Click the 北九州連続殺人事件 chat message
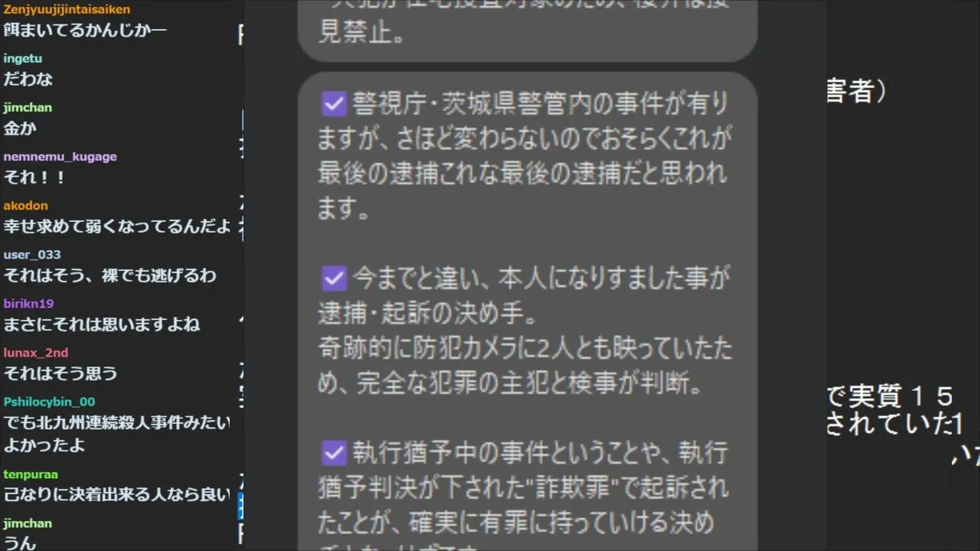The width and height of the screenshot is (980, 551). [x=116, y=433]
